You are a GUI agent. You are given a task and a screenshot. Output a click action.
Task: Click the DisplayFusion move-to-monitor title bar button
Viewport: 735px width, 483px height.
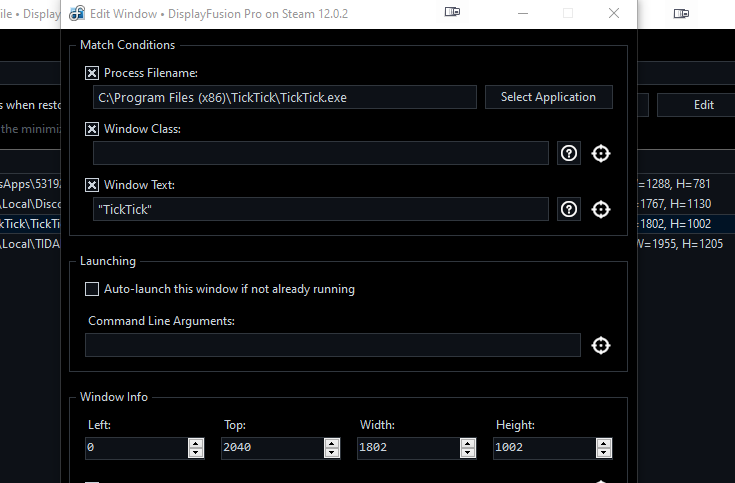[x=452, y=12]
